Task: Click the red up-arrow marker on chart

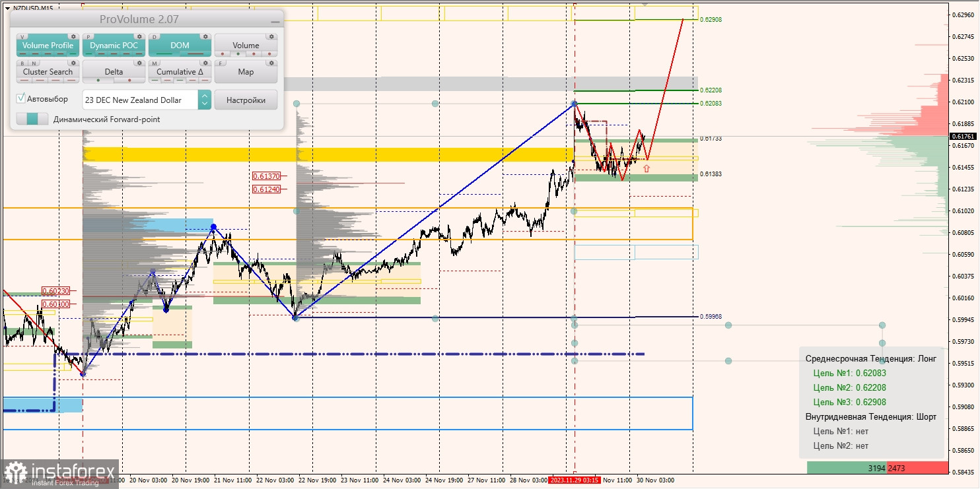Action: tap(647, 168)
